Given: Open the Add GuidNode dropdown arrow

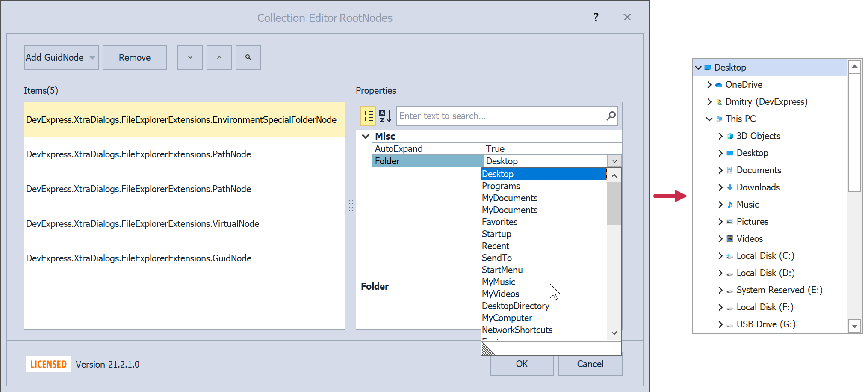Looking at the screenshot, I should pyautogui.click(x=92, y=57).
